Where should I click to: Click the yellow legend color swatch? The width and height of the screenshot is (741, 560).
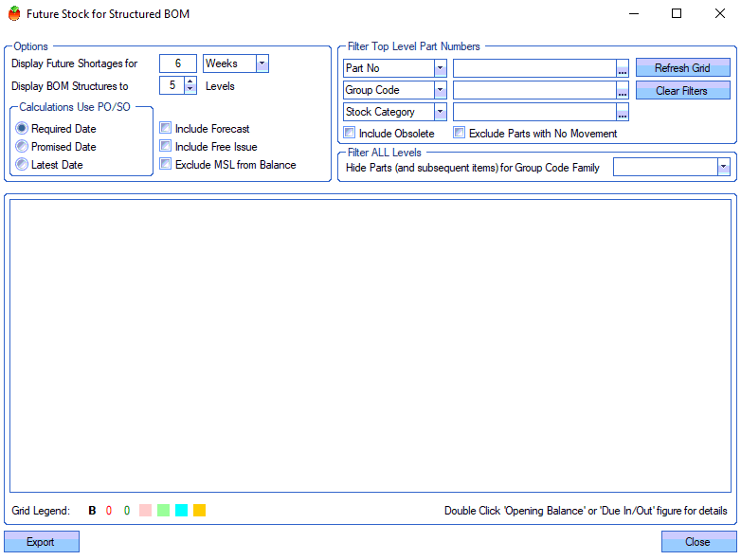point(199,511)
